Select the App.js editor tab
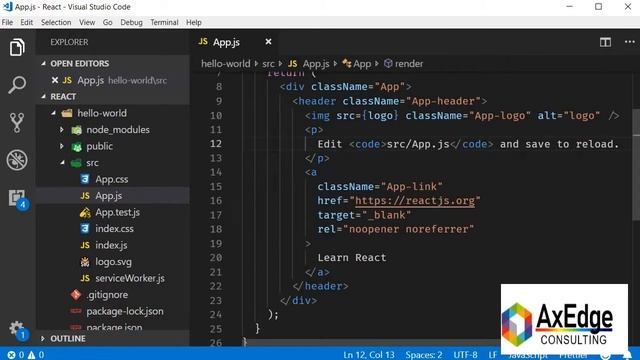This screenshot has width=640, height=360. pos(235,42)
